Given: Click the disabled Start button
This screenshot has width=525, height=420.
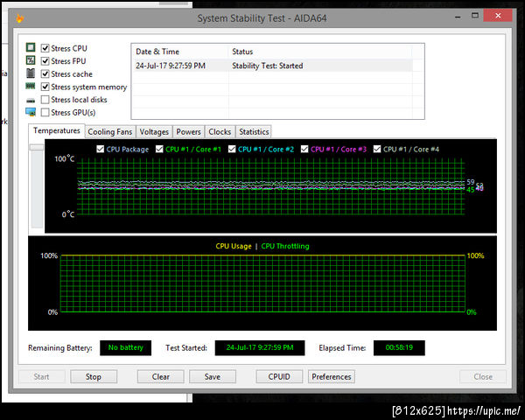Looking at the screenshot, I should 41,377.
